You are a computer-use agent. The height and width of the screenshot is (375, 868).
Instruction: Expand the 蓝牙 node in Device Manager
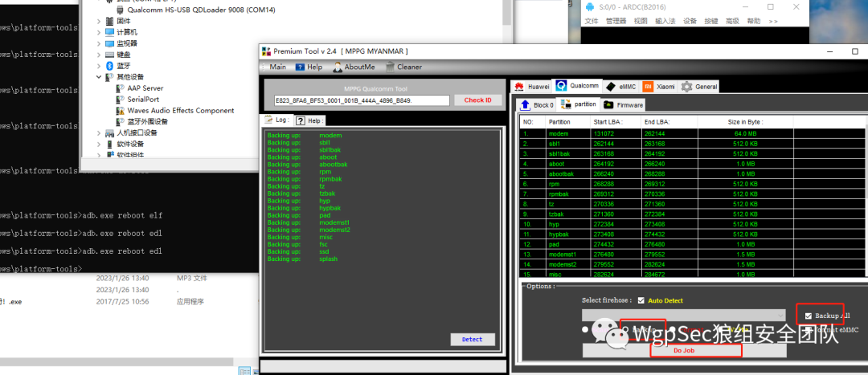(x=99, y=66)
